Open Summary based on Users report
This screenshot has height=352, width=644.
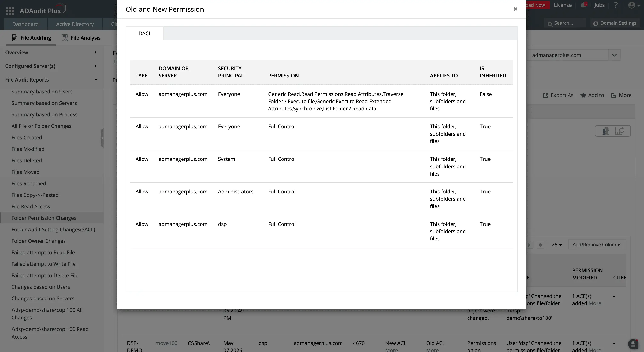(x=42, y=92)
